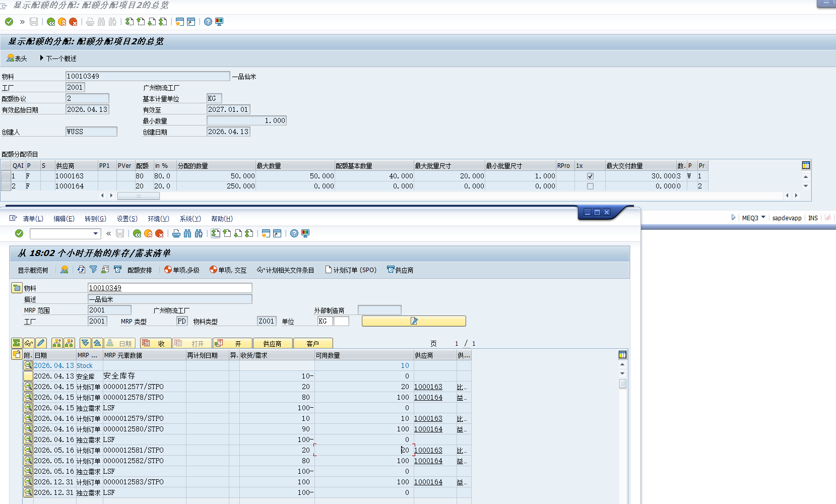Expand the toolbar with the double chevron in the top window
Screen dimensions: 836x504
click(22, 22)
